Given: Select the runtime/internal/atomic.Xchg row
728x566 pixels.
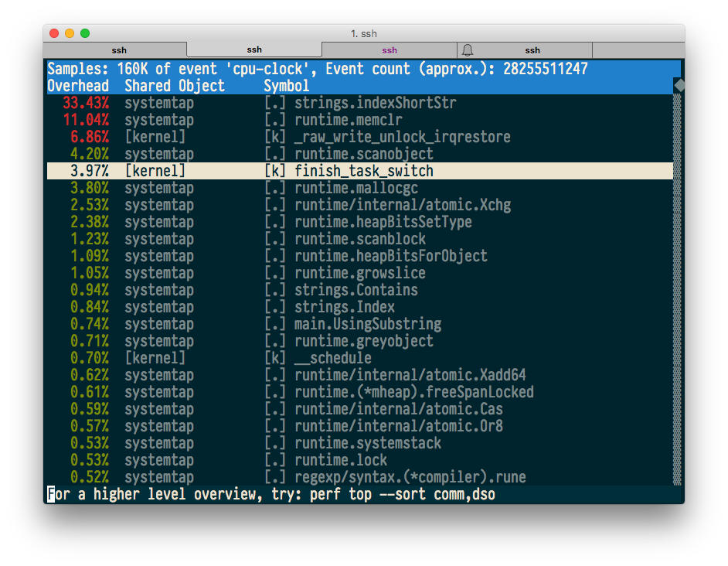Looking at the screenshot, I should tap(360, 205).
